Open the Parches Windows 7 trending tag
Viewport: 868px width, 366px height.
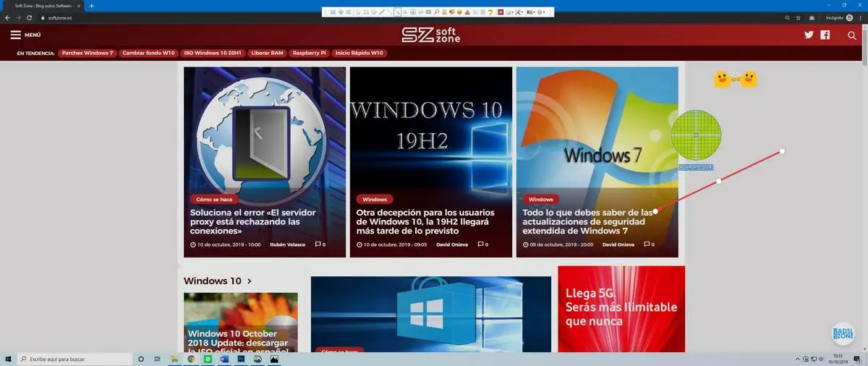coord(88,53)
